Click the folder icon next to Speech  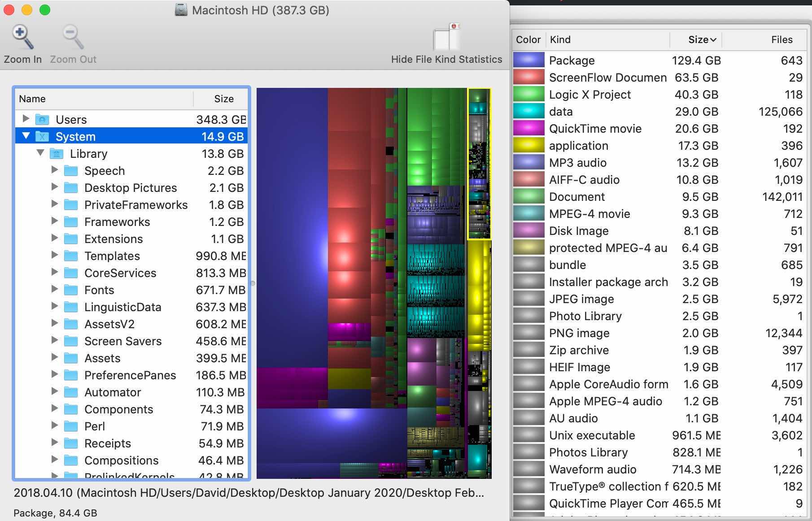pyautogui.click(x=72, y=170)
